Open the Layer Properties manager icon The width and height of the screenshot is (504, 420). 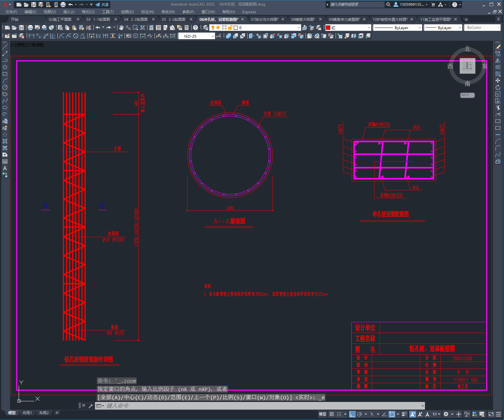[x=206, y=28]
